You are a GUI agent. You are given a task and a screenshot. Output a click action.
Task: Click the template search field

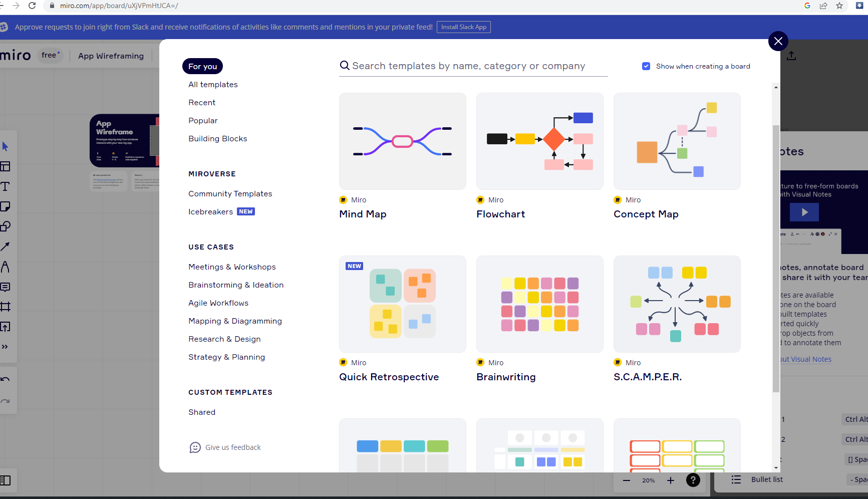tap(473, 66)
